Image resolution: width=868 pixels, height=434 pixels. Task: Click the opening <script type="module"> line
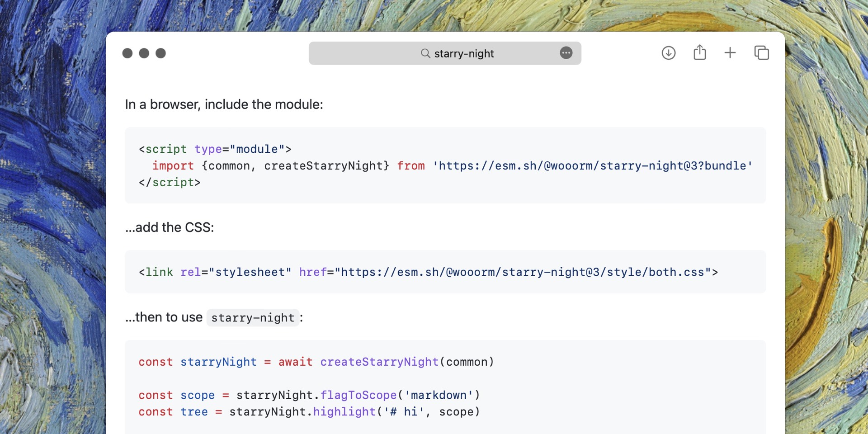point(215,149)
